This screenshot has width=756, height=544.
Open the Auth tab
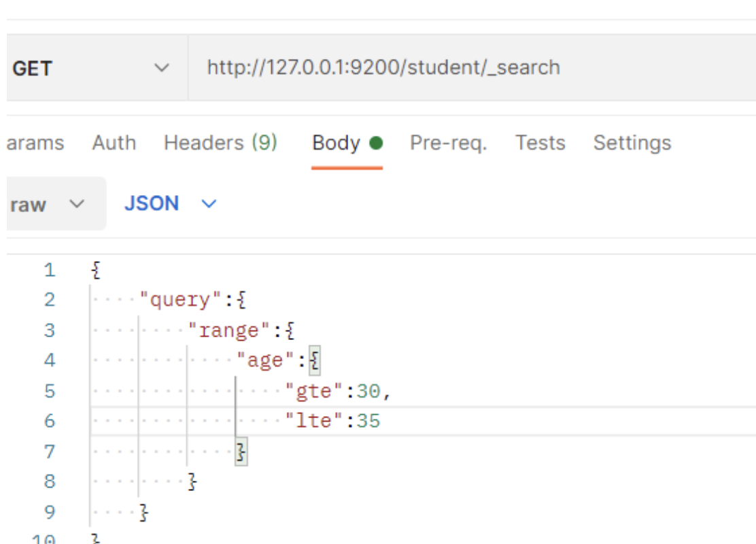point(114,143)
